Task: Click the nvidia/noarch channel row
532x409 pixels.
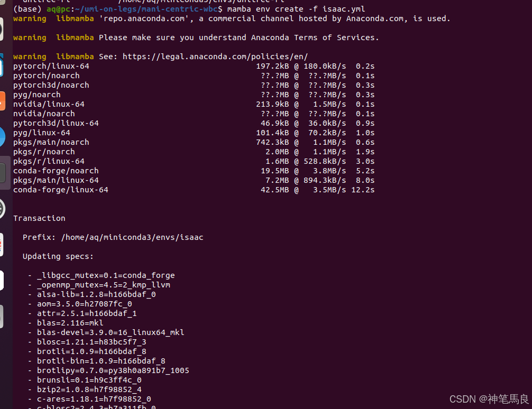Action: [194, 113]
